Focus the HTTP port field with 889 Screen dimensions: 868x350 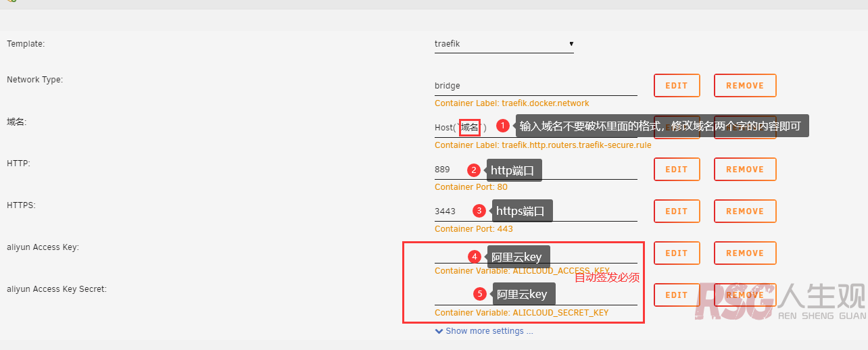click(x=536, y=170)
